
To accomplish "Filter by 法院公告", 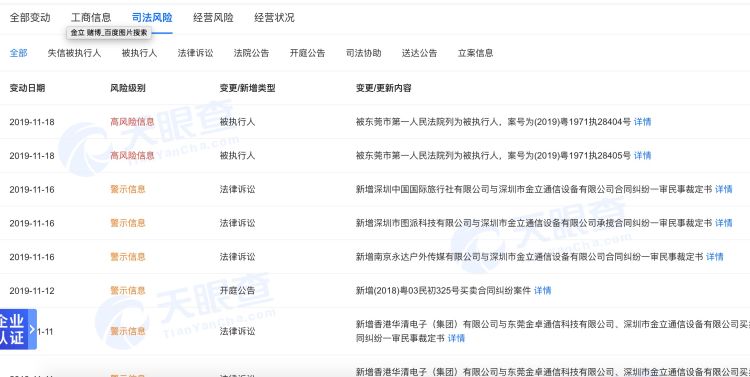I will point(251,53).
